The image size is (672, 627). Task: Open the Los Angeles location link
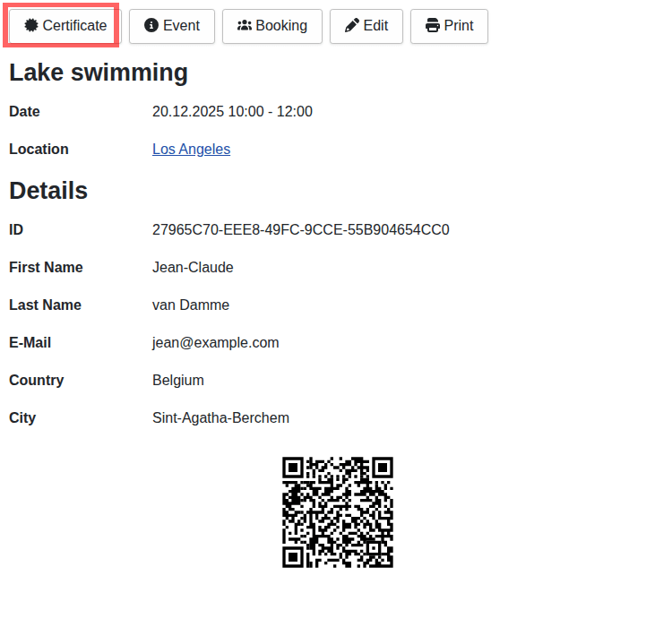click(x=191, y=150)
